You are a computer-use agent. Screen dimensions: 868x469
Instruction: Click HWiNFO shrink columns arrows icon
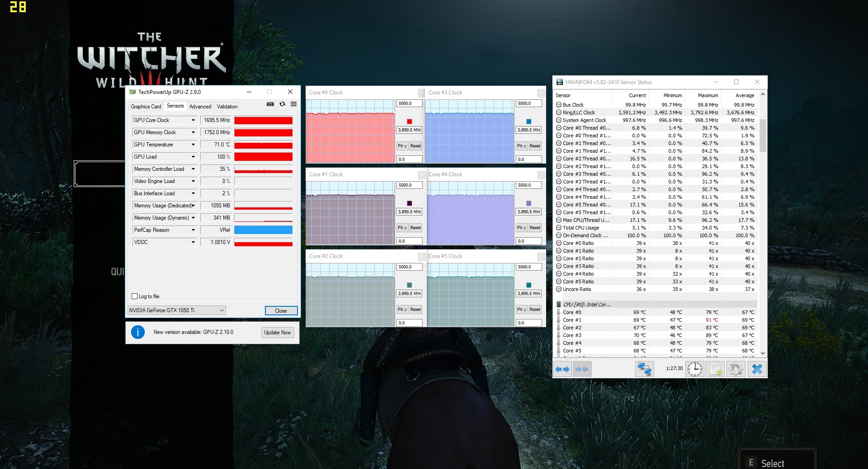[582, 369]
